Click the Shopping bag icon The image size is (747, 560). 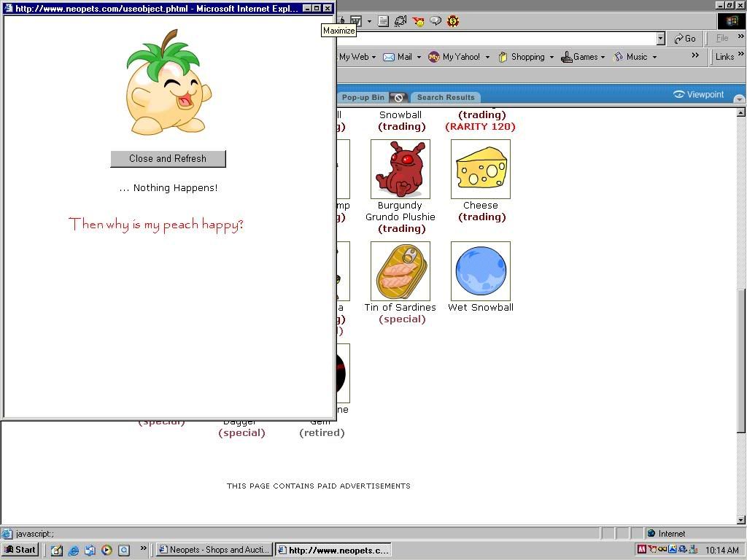(x=503, y=57)
